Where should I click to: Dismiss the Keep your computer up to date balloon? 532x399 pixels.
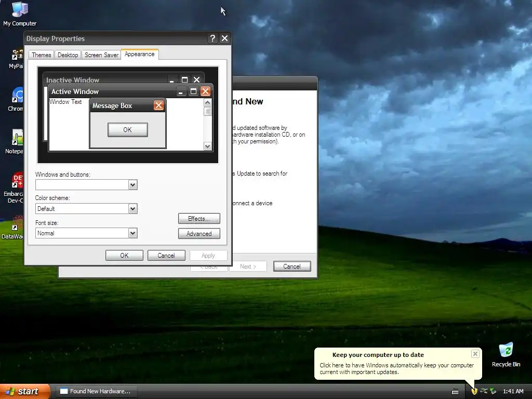click(x=475, y=354)
